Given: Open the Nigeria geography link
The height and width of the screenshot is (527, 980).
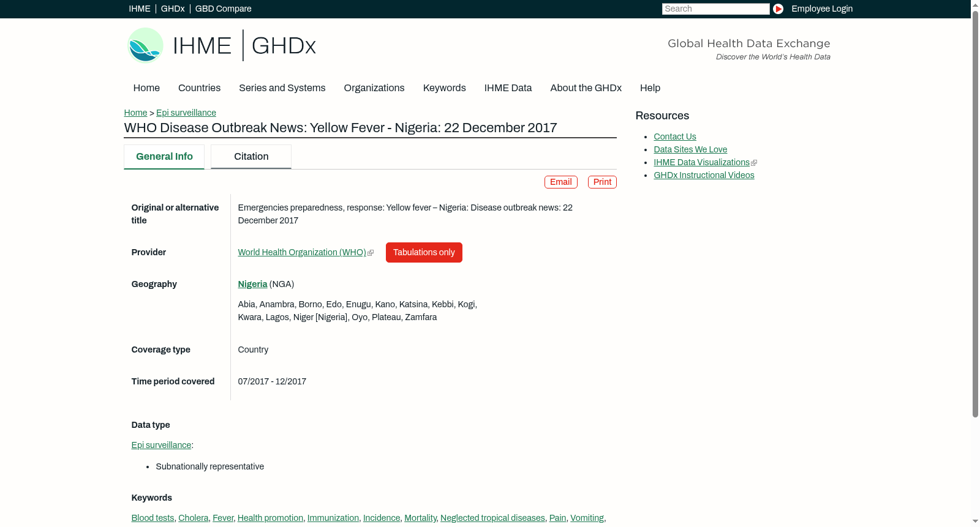Looking at the screenshot, I should pyautogui.click(x=252, y=284).
